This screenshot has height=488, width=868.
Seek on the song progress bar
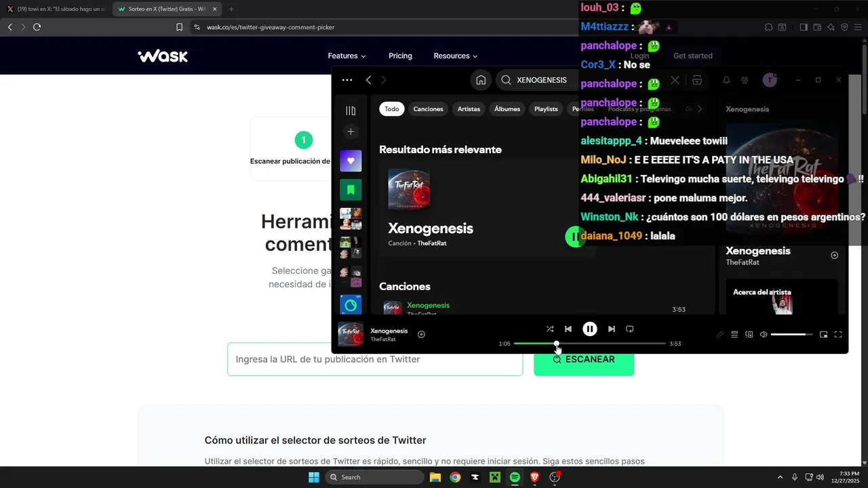pos(590,344)
